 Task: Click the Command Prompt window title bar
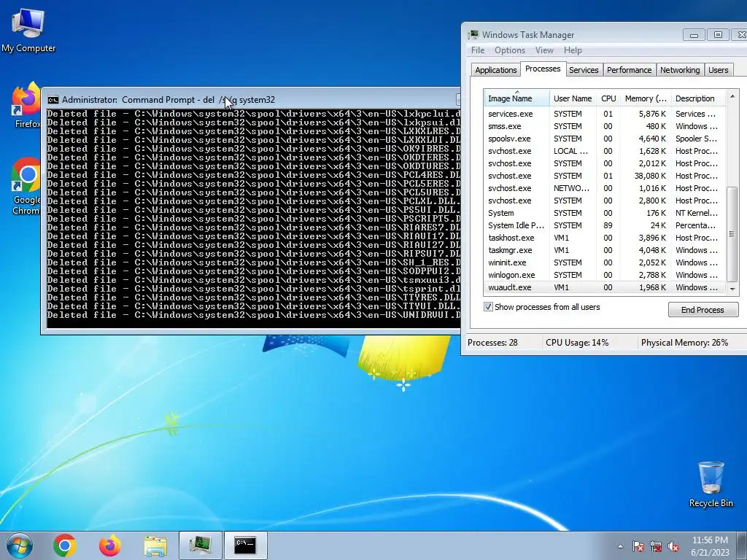point(251,99)
